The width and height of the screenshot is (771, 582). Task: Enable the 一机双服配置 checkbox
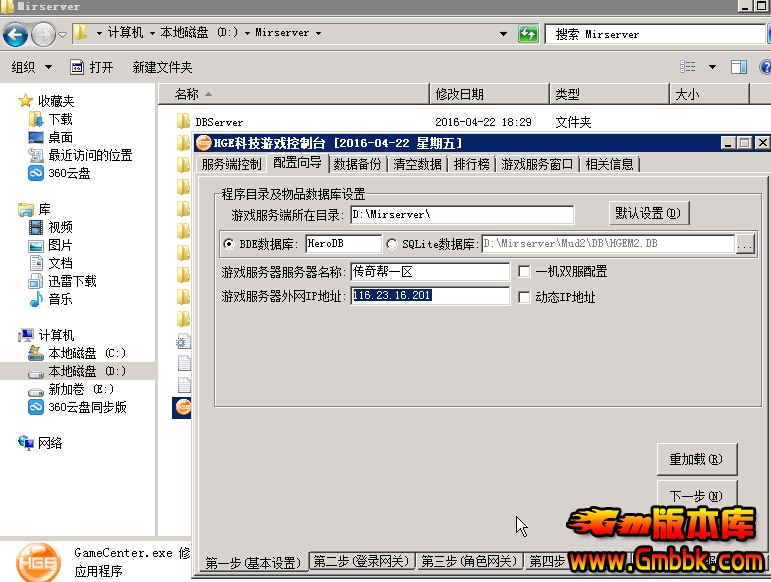coord(524,271)
